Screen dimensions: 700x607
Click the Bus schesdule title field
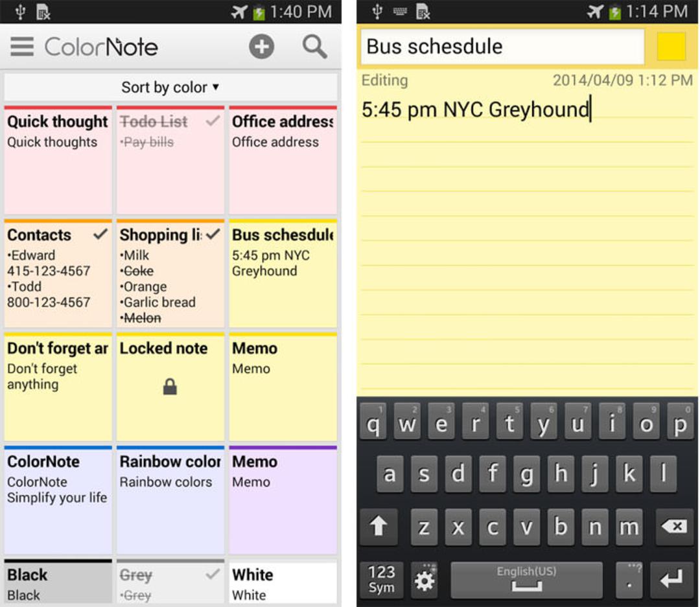click(x=502, y=47)
